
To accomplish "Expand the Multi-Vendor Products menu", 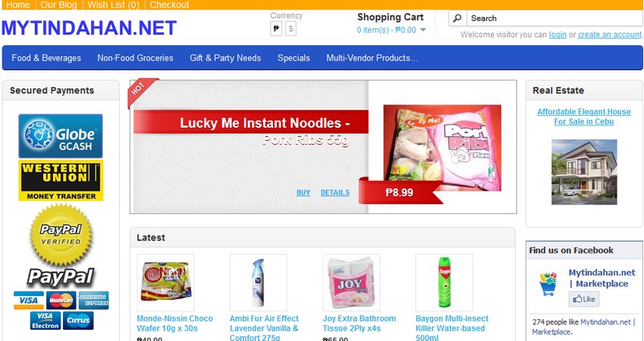I will pyautogui.click(x=372, y=58).
